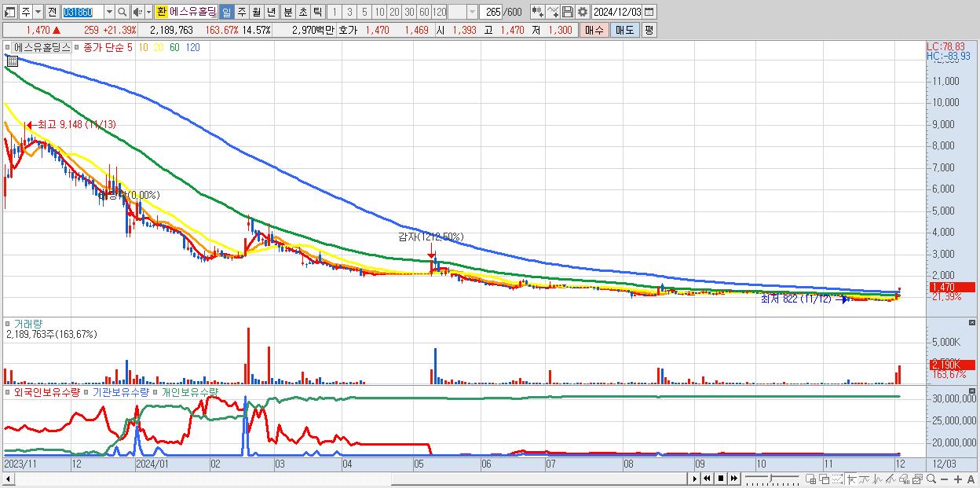The height and width of the screenshot is (488, 980).
Task: Click the stock search magnifier icon
Action: tap(122, 12)
